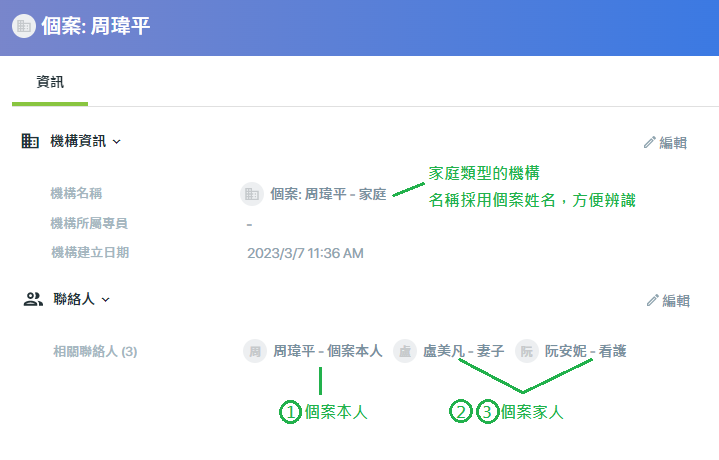Viewport: 719px width, 460px height.
Task: Click pencil icon beside 聯絡人 編輯
Action: click(653, 300)
